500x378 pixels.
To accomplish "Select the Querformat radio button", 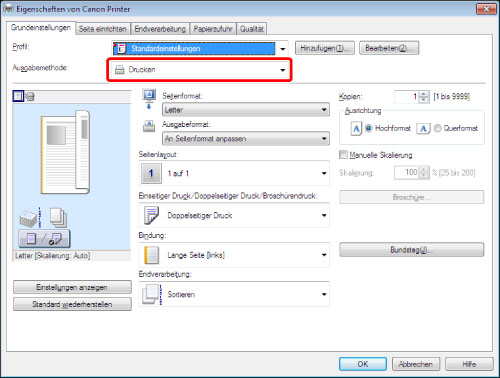I will tap(437, 128).
